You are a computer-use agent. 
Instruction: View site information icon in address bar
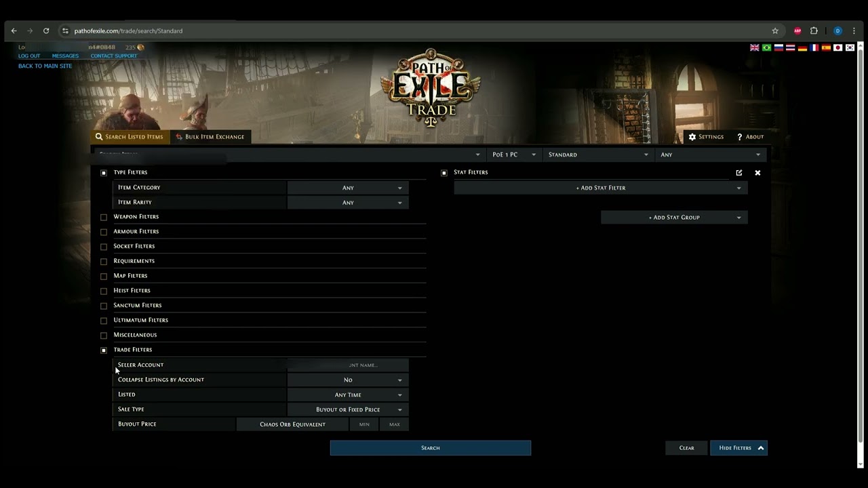(65, 30)
